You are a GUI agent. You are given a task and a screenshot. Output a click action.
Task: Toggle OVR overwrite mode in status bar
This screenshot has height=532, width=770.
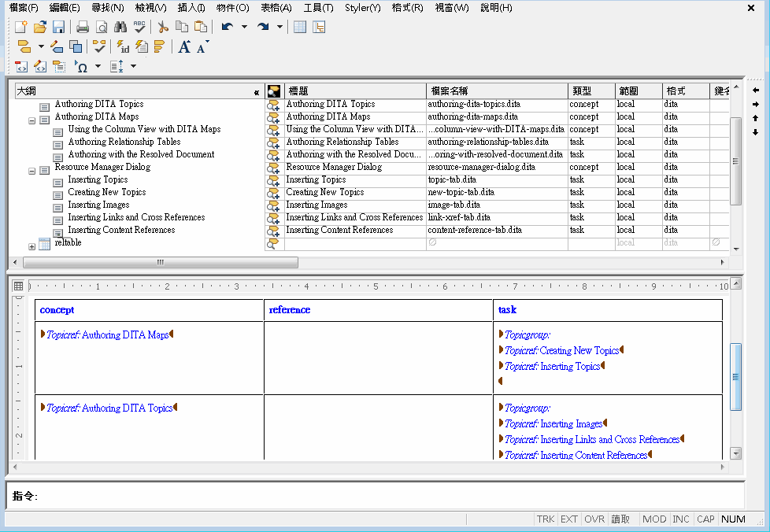(594, 519)
